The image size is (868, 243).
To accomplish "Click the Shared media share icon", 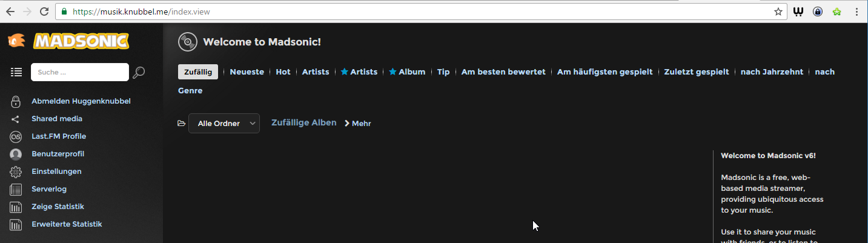I will coord(16,119).
